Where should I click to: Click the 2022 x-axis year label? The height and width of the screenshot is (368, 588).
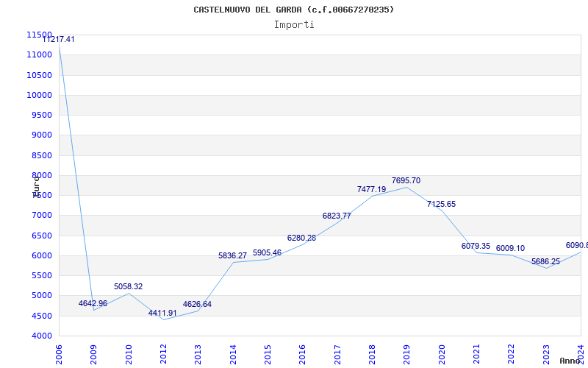point(511,355)
